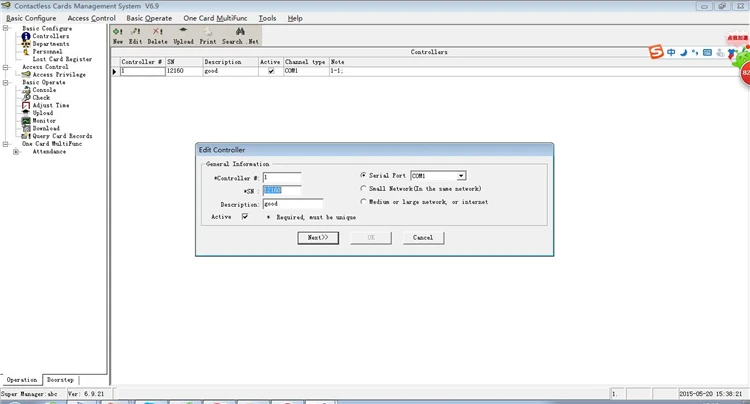
Task: Toggle the Chinese 中 input mode icon
Action: (x=671, y=53)
